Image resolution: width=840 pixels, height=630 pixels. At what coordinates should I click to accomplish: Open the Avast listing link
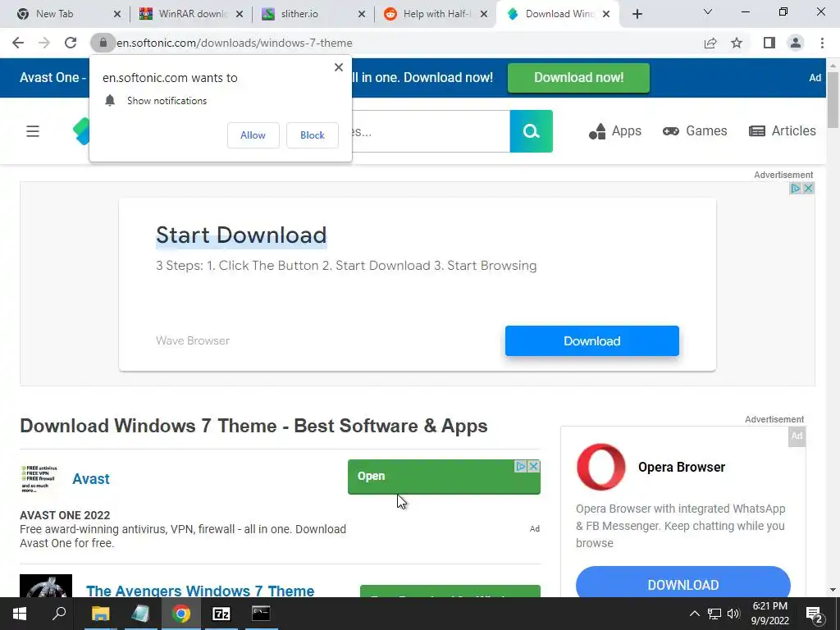(x=91, y=479)
